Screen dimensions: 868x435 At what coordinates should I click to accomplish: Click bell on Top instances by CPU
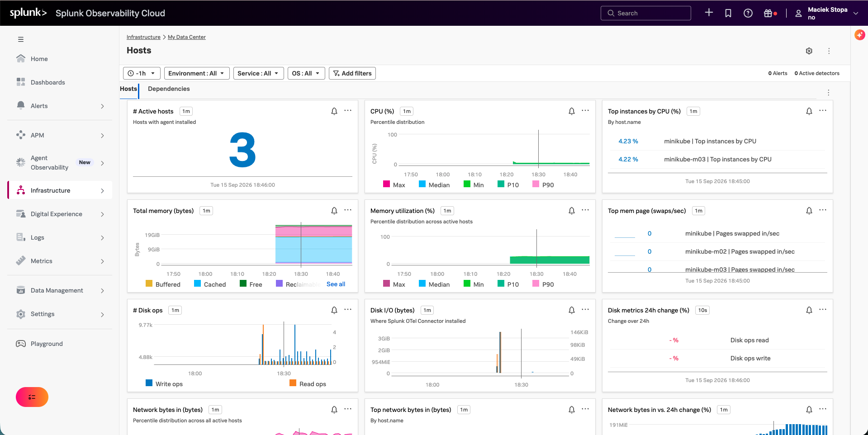coord(809,111)
